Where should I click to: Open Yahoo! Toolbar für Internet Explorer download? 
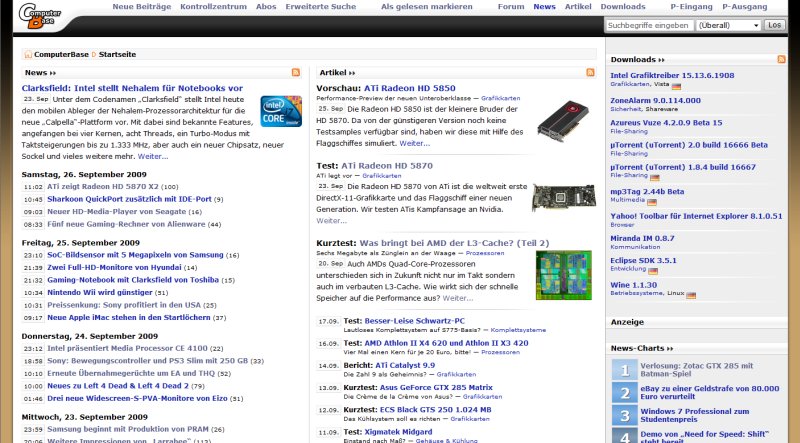click(x=696, y=216)
